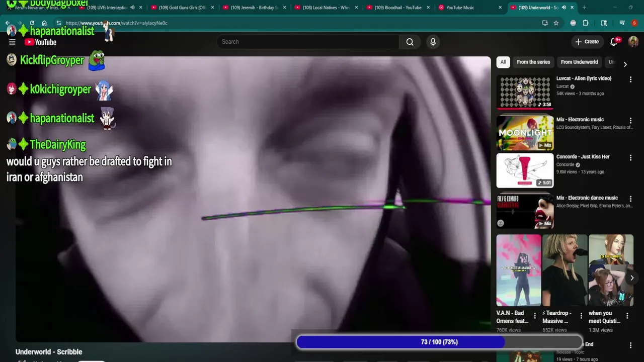
Task: Bookmark this page with the star icon
Action: (556, 23)
